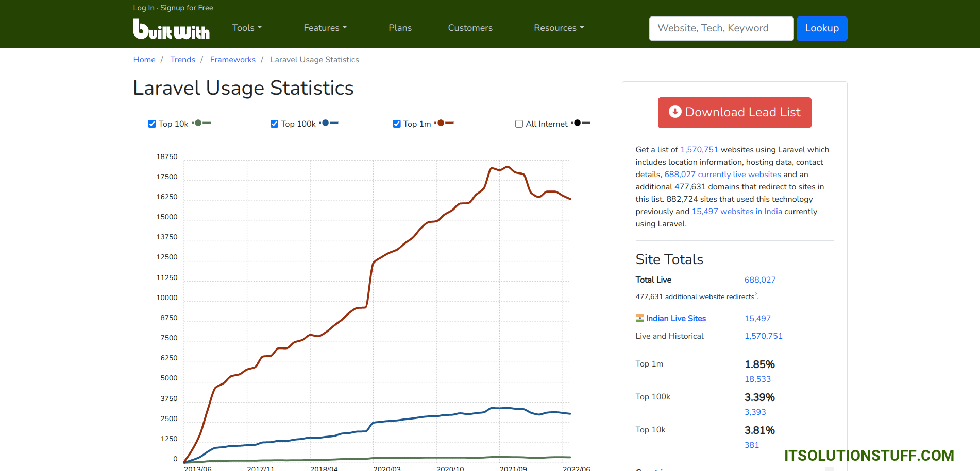
Task: Expand the Resources dropdown menu
Action: click(559, 28)
